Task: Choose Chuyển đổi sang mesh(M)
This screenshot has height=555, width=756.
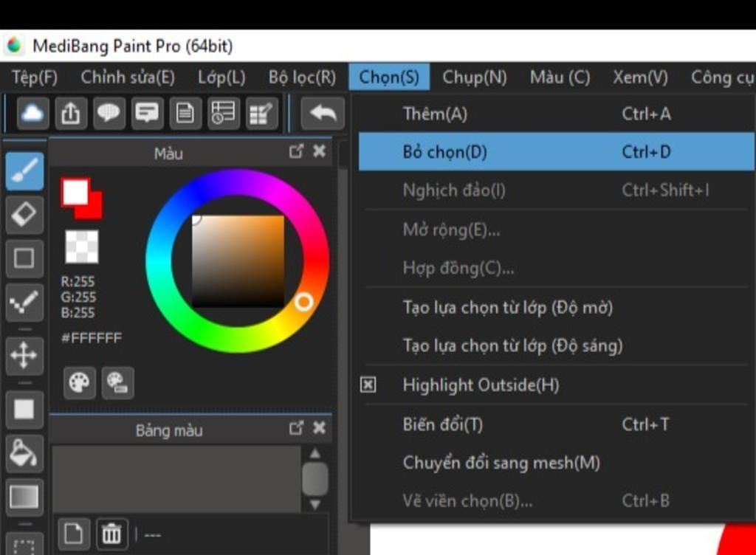Action: (x=557, y=463)
